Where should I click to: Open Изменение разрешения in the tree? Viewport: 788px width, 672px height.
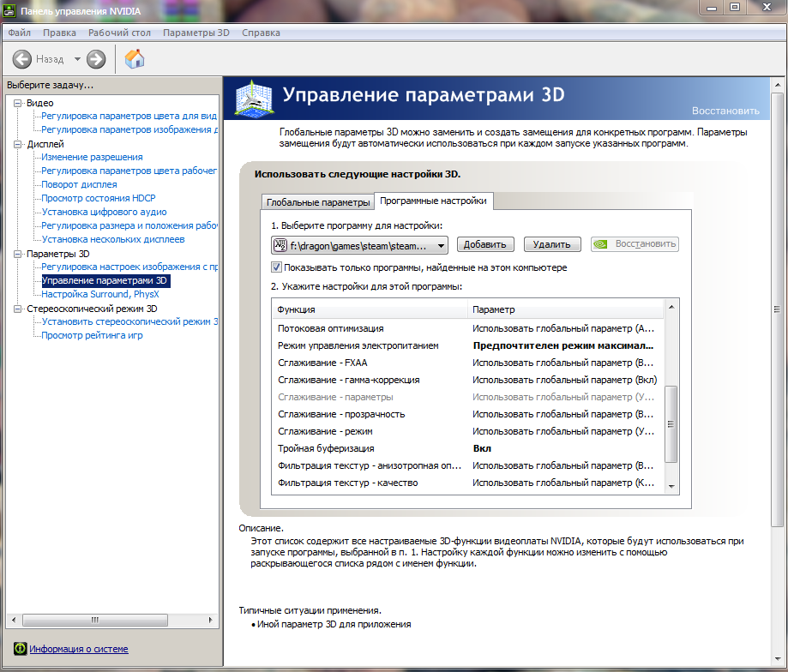coord(92,157)
